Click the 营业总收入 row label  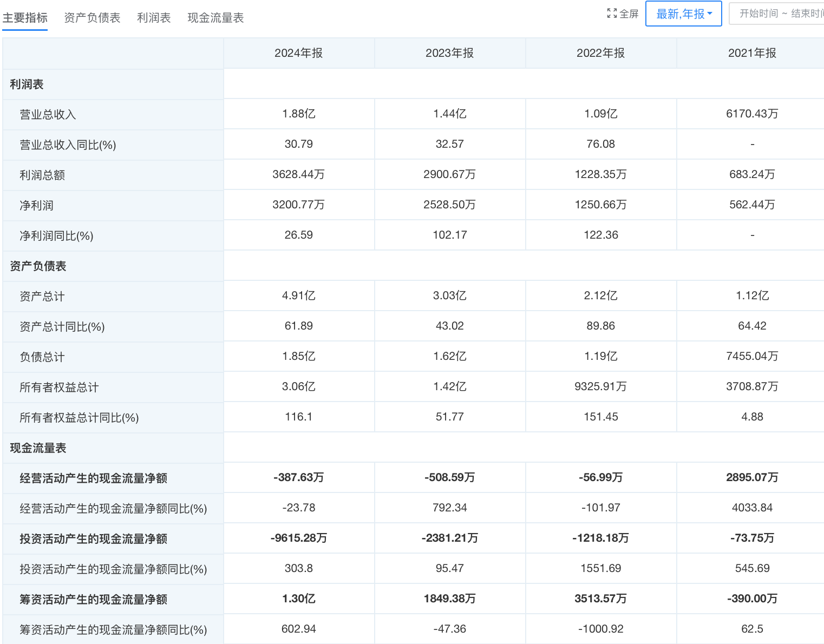coord(48,115)
